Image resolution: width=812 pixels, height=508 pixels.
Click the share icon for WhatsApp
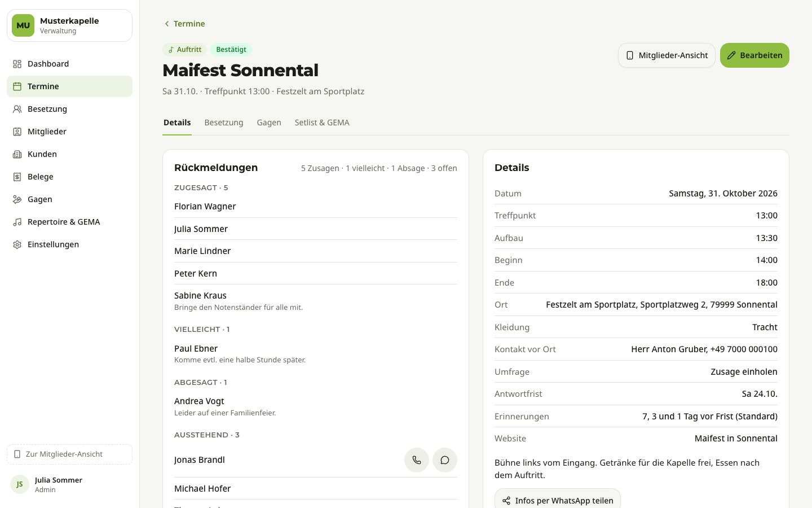point(506,501)
